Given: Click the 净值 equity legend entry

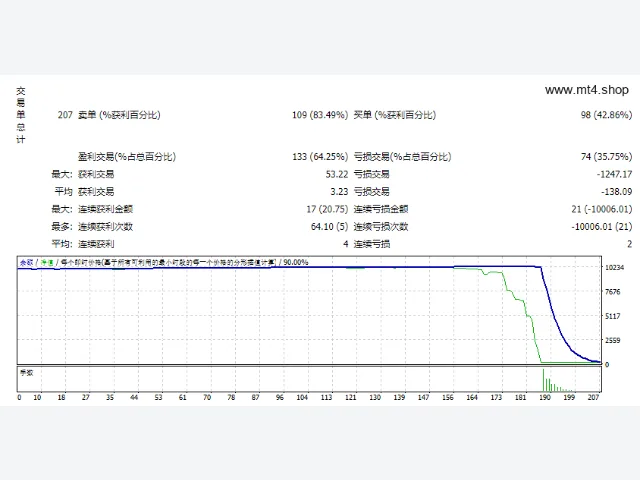Looking at the screenshot, I should pos(47,262).
